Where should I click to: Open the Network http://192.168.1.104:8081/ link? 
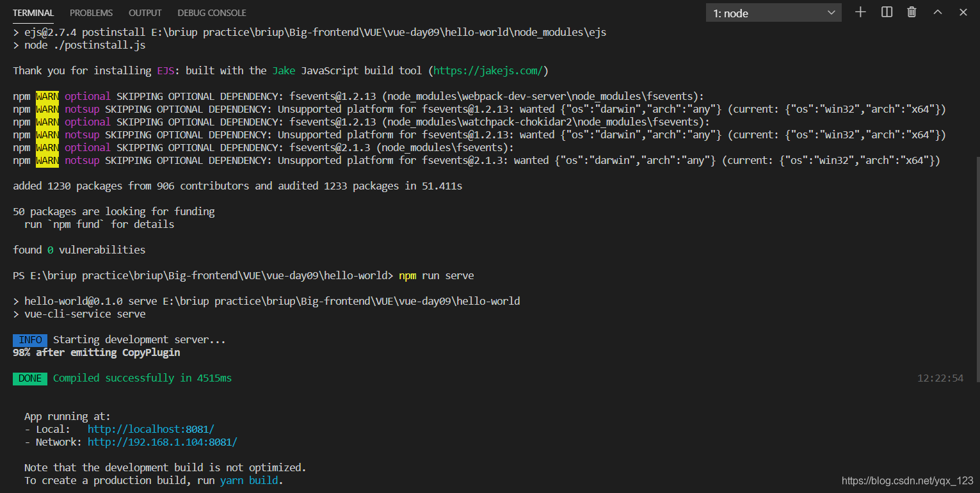click(163, 442)
